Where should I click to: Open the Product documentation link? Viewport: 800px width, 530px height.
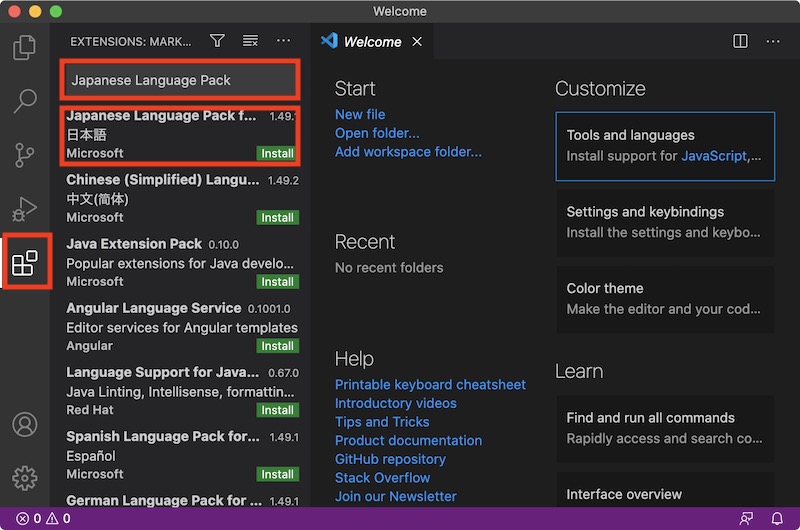(408, 441)
